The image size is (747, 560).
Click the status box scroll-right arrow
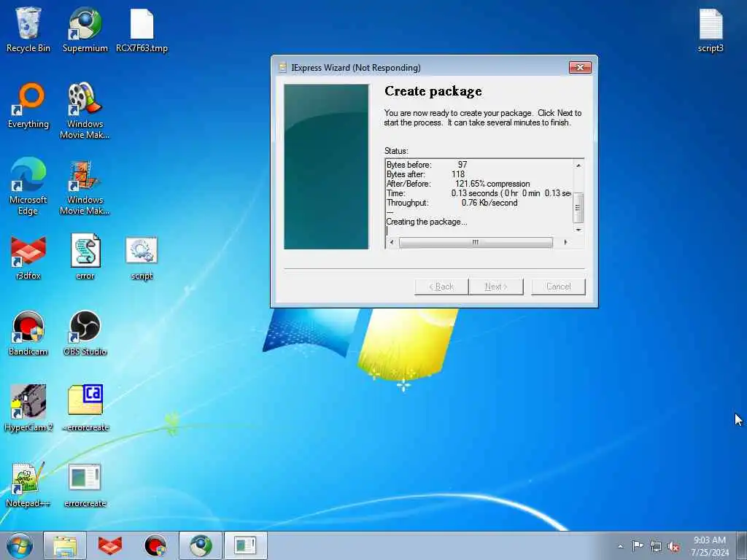click(x=565, y=242)
